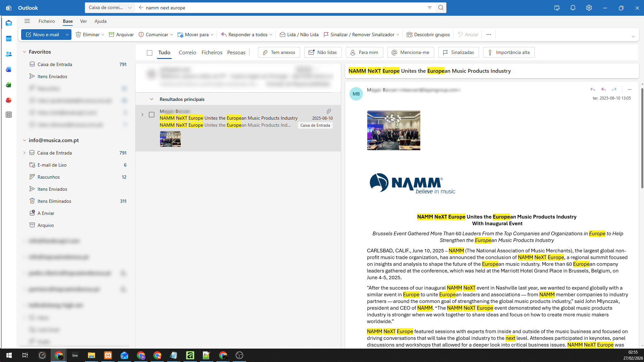This screenshot has height=362, width=644.
Task: Click Arquivar in the ribbon
Action: pos(121,35)
